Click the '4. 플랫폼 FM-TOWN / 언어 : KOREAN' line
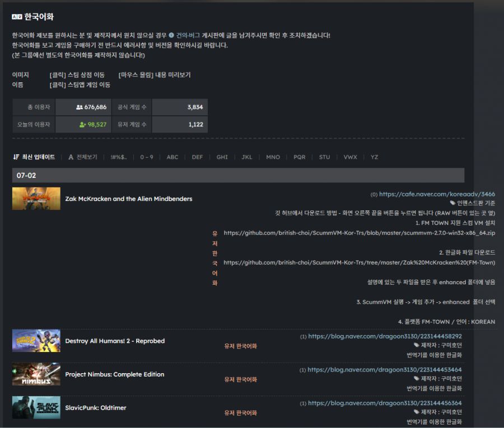This screenshot has height=428, width=504. [446, 322]
